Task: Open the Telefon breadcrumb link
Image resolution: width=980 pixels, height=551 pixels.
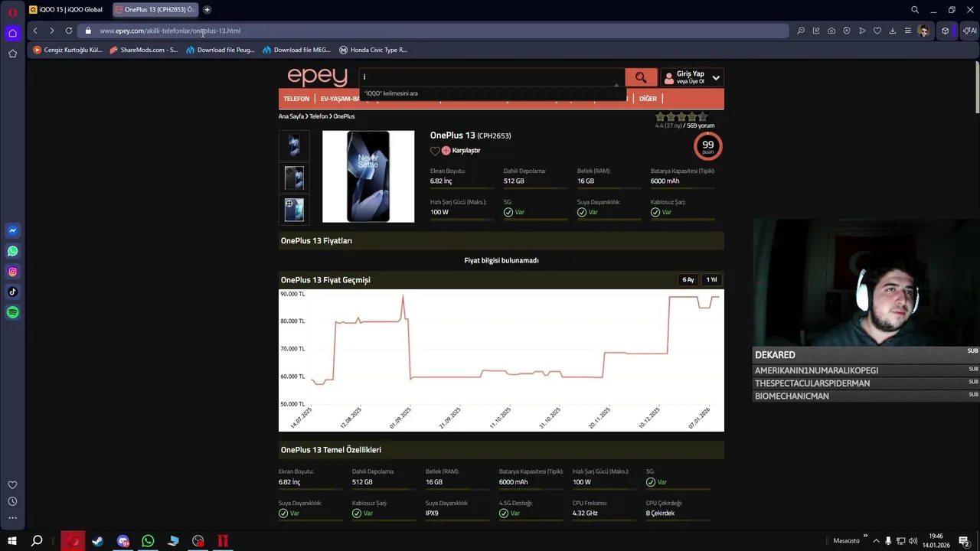Action: click(318, 116)
